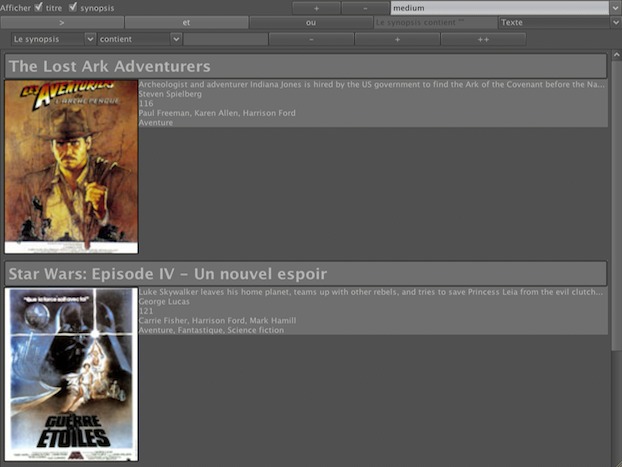This screenshot has height=467, width=622.
Task: Toggle the titre checkbox
Action: [38, 7]
